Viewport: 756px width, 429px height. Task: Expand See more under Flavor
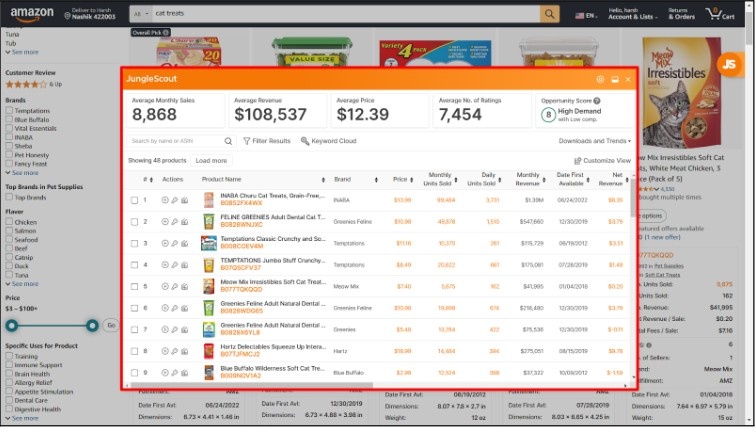[22, 284]
